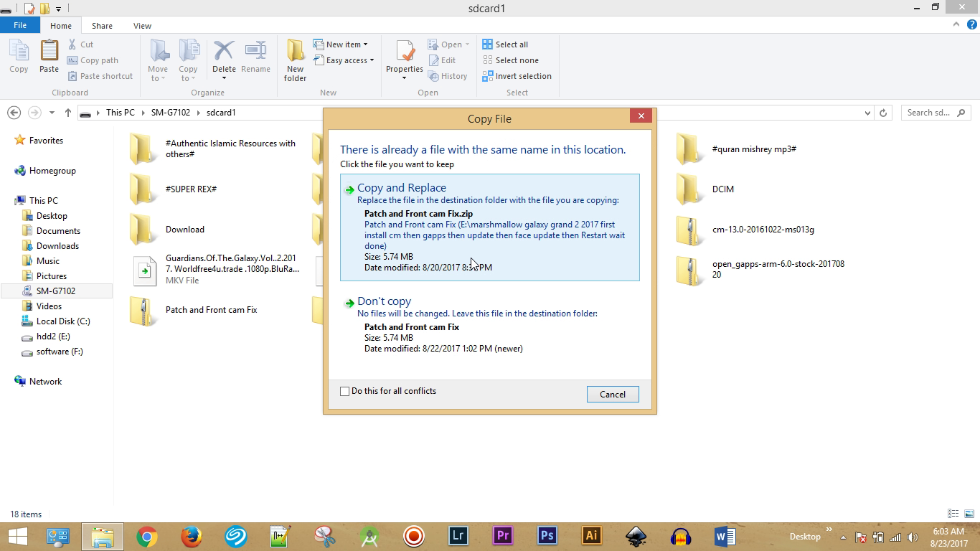This screenshot has height=551, width=980.
Task: Click Paste shortcut in the ribbon
Action: pos(100,76)
